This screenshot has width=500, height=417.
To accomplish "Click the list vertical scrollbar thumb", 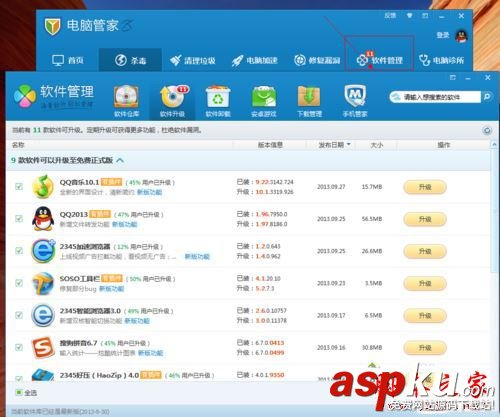I will pyautogui.click(x=494, y=211).
